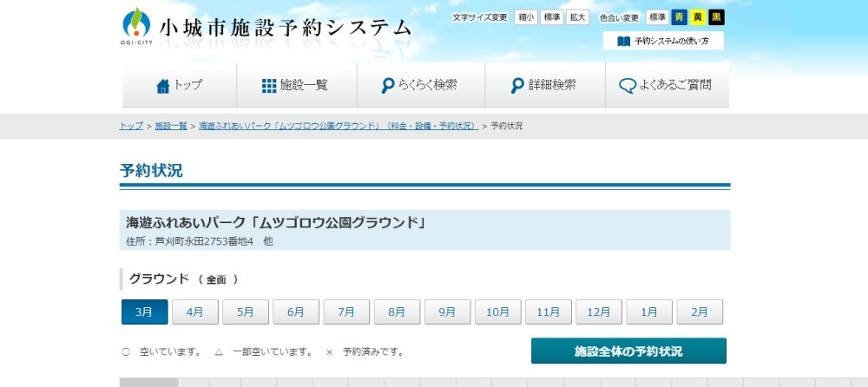
Task: Set text size to 拡大
Action: click(x=578, y=17)
